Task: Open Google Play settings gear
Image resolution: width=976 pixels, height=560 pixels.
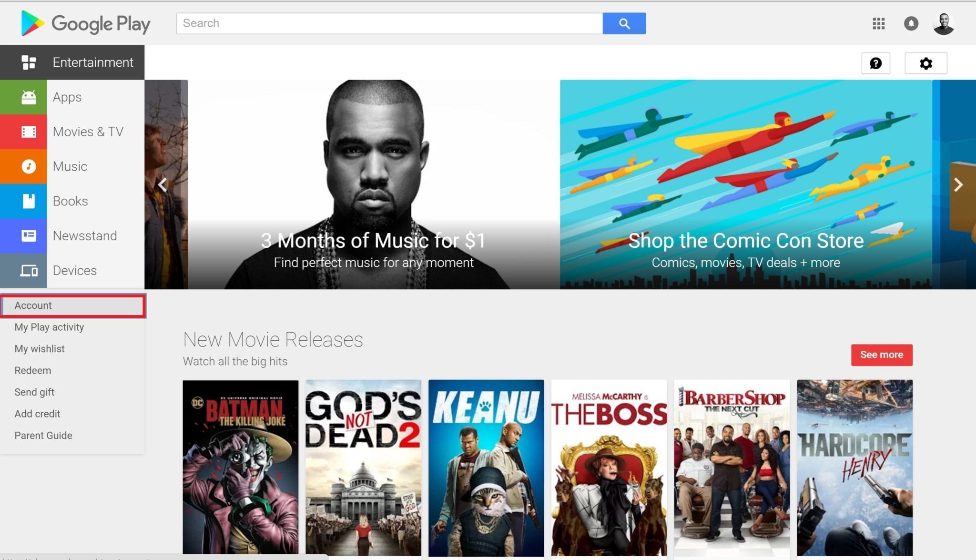Action: click(925, 62)
